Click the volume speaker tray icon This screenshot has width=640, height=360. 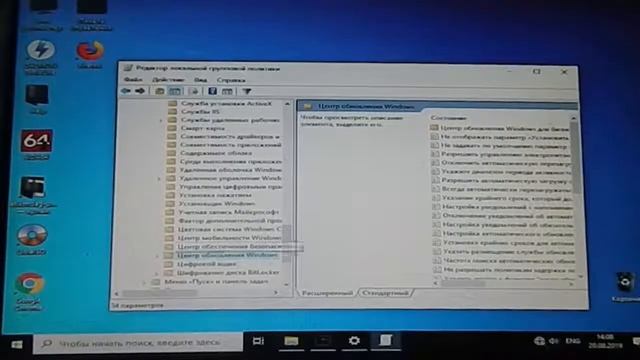(554, 341)
